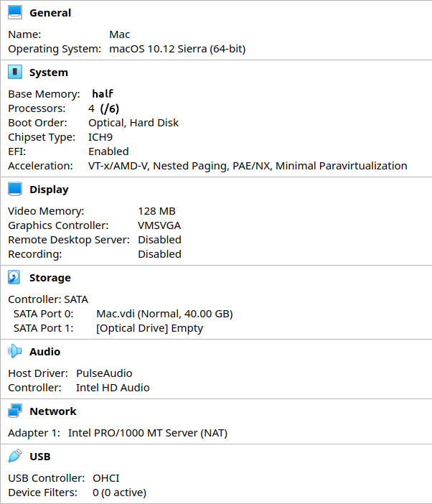Click the 'Processors:' label
The width and height of the screenshot is (432, 504).
(x=37, y=108)
